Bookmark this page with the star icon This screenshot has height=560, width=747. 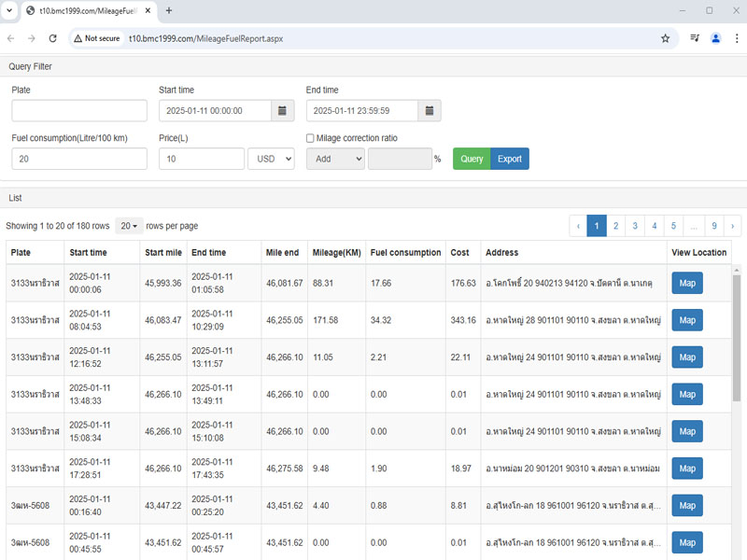point(665,38)
